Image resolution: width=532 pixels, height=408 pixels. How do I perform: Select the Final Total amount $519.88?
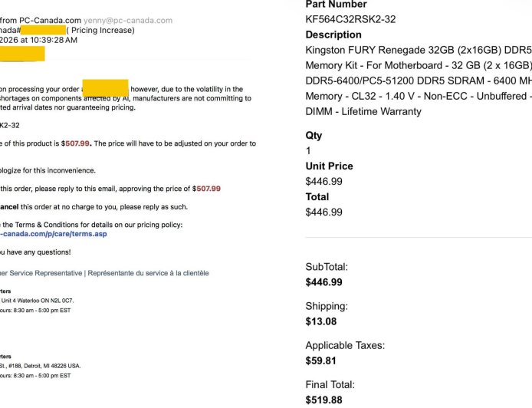324,400
